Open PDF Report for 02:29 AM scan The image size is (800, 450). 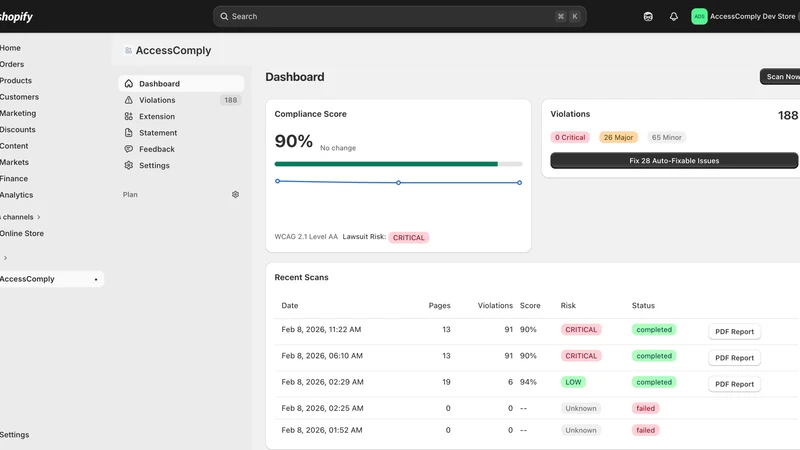tap(734, 384)
